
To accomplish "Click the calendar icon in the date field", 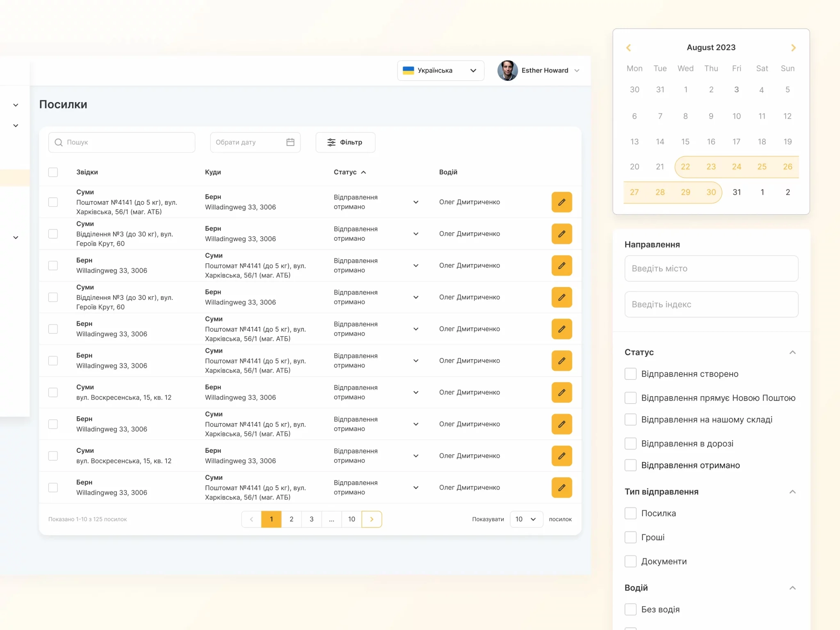I will point(290,142).
